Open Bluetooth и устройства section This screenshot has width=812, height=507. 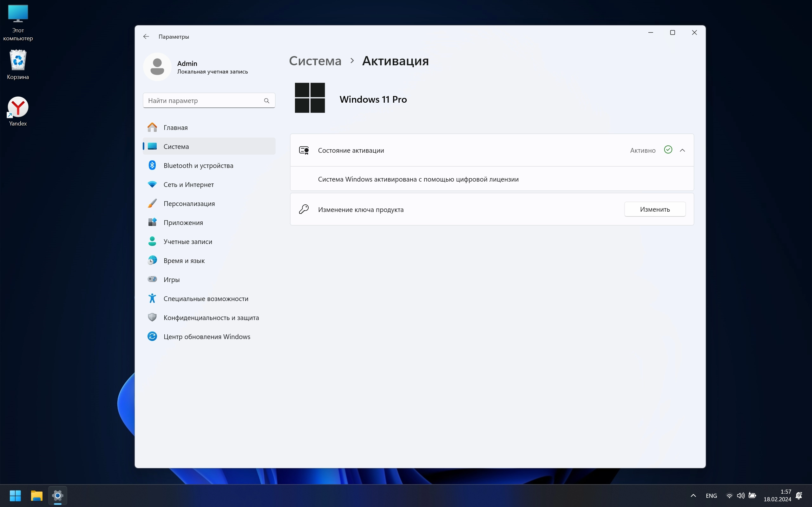(x=198, y=165)
